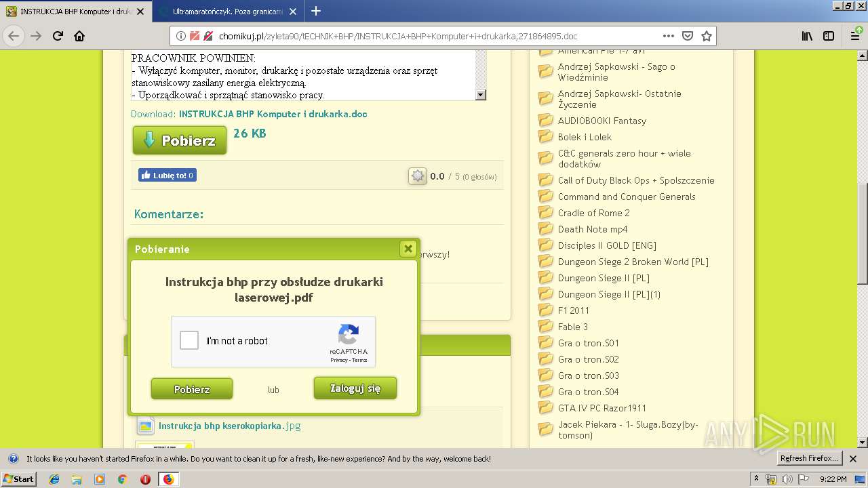The width and height of the screenshot is (868, 488).
Task: Open reCAPTCHA Terms link
Action: tap(359, 360)
